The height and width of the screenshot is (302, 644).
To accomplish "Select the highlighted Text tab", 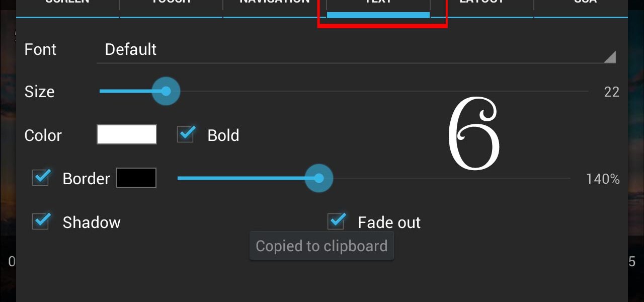I will point(378,6).
